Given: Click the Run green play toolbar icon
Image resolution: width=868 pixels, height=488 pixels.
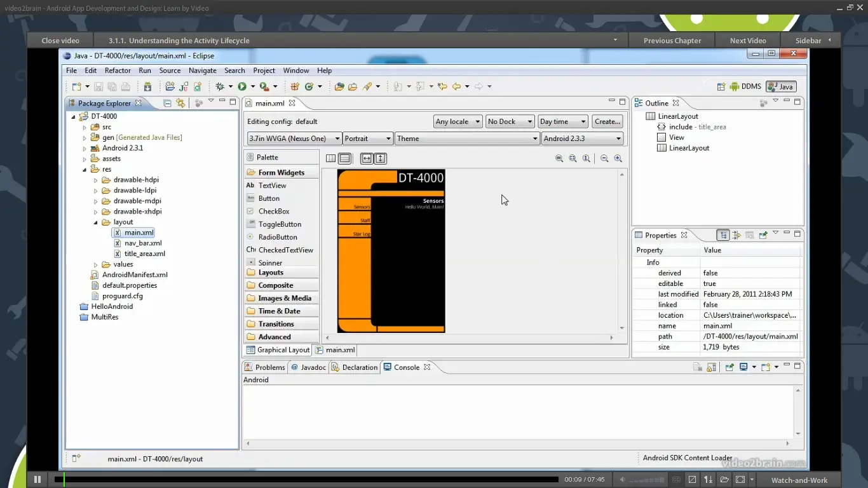Looking at the screenshot, I should pos(242,86).
